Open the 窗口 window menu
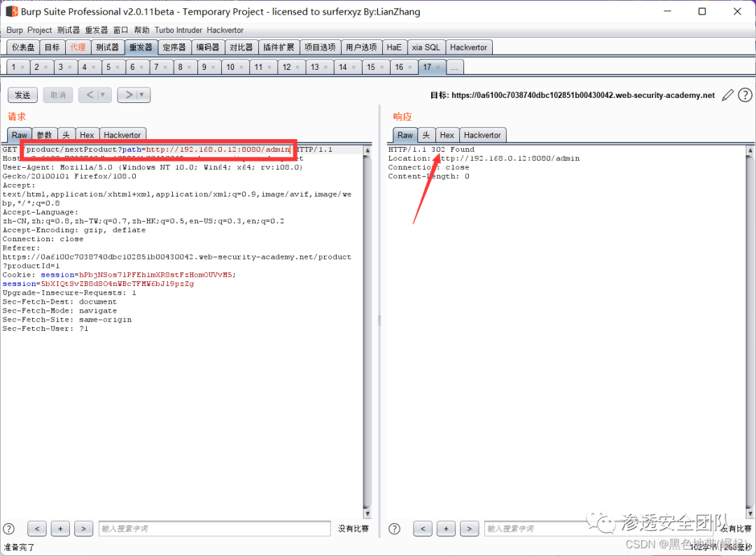 click(x=120, y=30)
